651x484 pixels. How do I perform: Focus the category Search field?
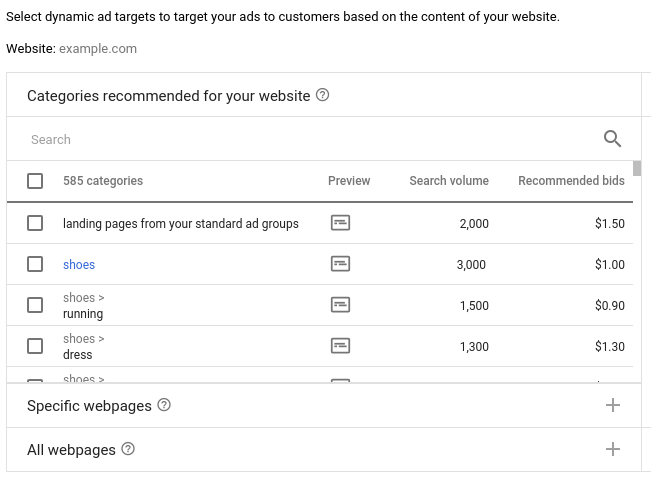300,139
